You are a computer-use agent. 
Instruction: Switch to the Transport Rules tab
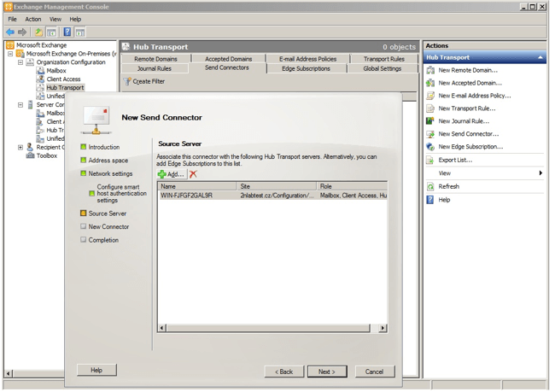point(384,59)
